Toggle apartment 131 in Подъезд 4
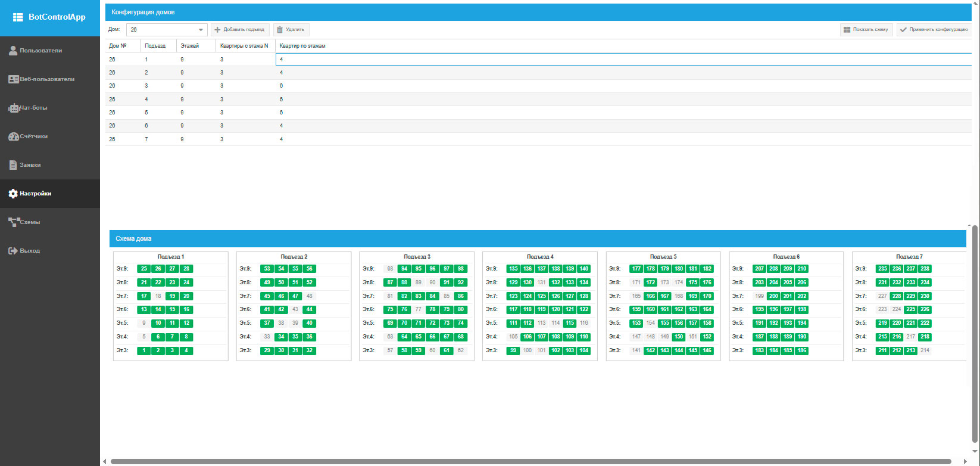Screen dimensions: 980x466 pos(541,282)
